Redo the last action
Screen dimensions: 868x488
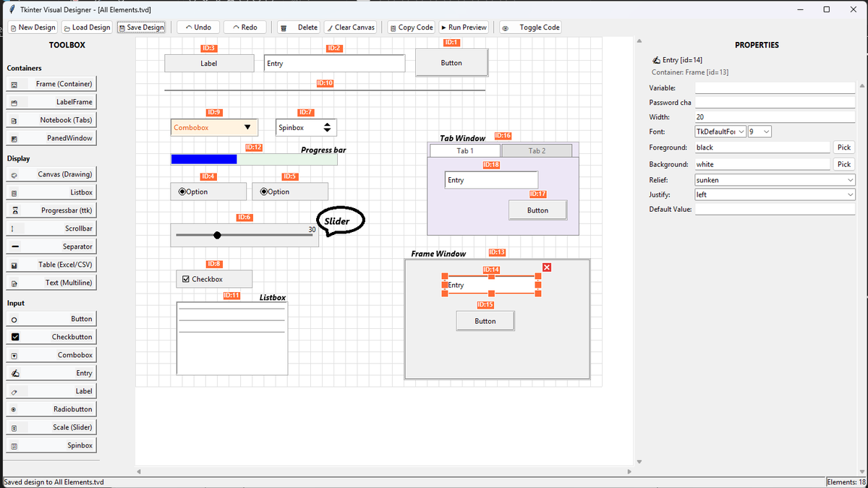pyautogui.click(x=244, y=27)
